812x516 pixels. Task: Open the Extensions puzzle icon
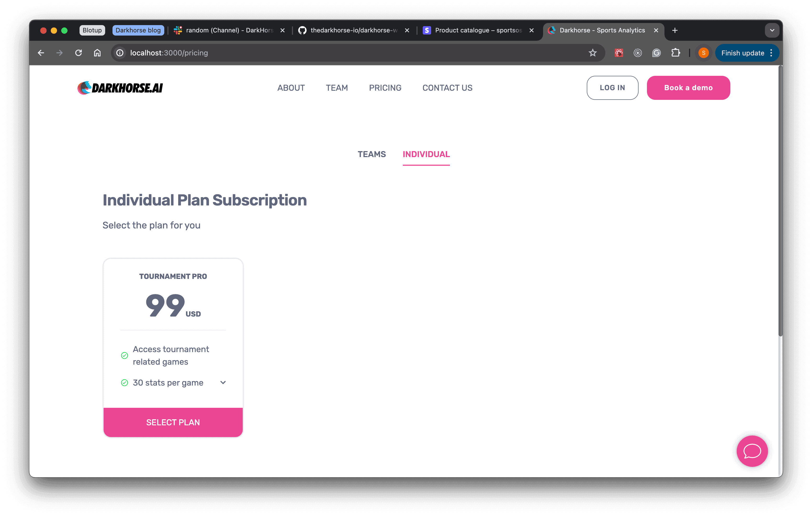(x=675, y=53)
